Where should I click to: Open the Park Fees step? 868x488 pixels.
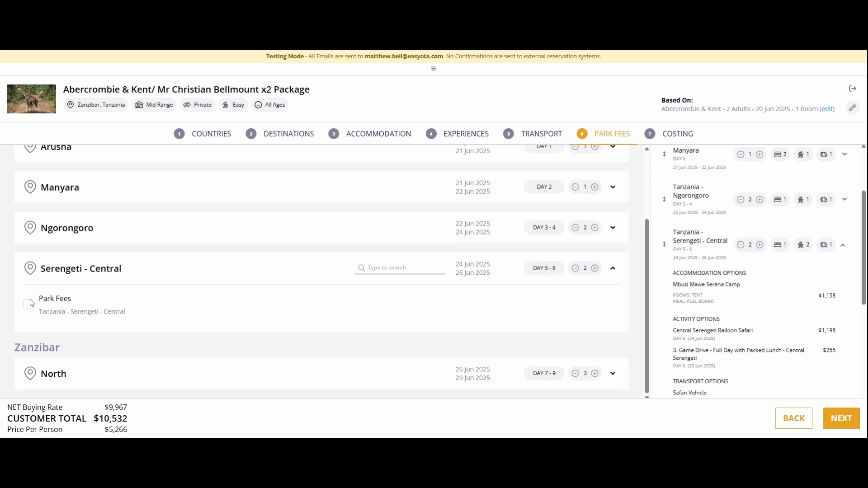(x=604, y=134)
